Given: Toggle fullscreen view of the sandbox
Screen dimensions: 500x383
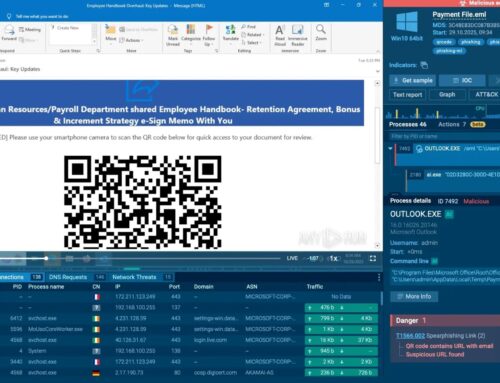Looking at the screenshot, I should (x=373, y=258).
